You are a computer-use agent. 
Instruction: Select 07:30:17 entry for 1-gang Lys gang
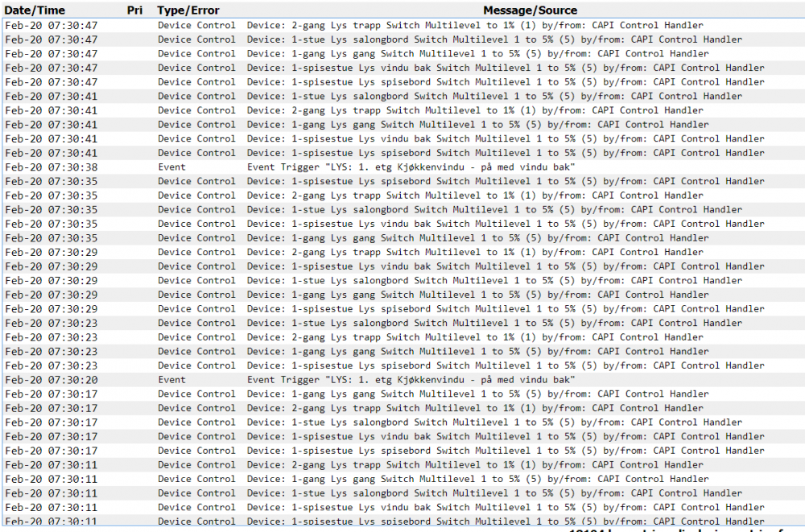[x=477, y=394]
